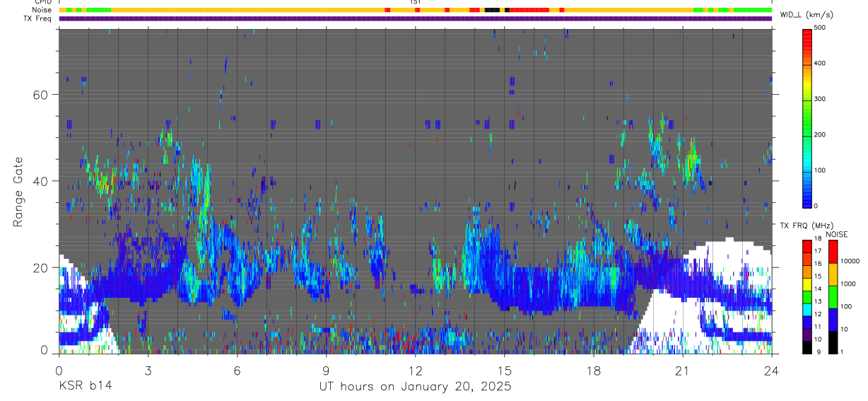This screenshot has height=401, width=868.
Task: Select the 'KSR b14' radar beam label
Action: pos(85,387)
